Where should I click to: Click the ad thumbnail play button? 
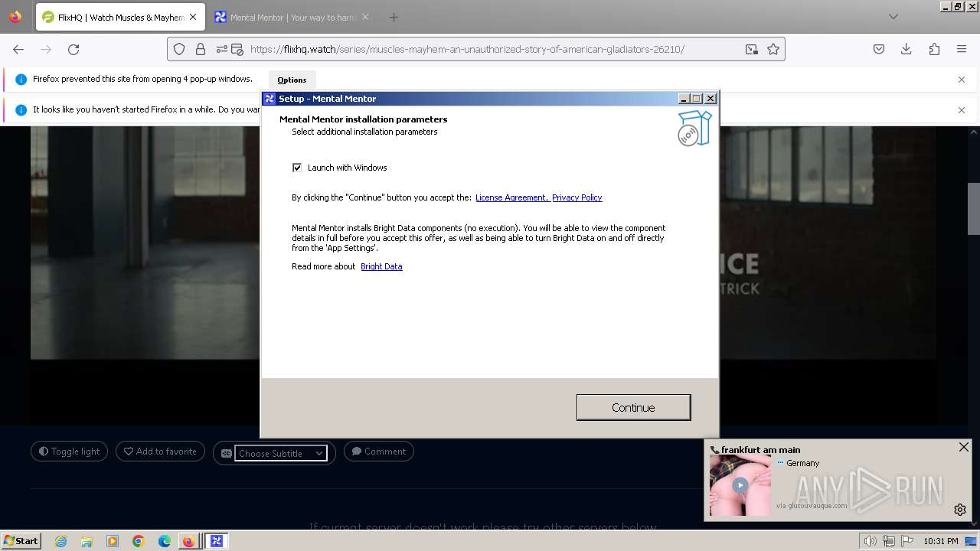(740, 485)
